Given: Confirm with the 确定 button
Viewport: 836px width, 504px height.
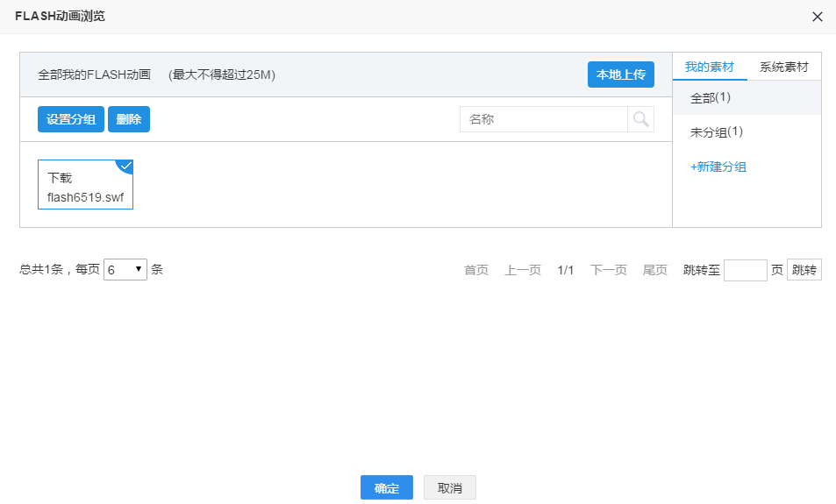Looking at the screenshot, I should coord(386,488).
